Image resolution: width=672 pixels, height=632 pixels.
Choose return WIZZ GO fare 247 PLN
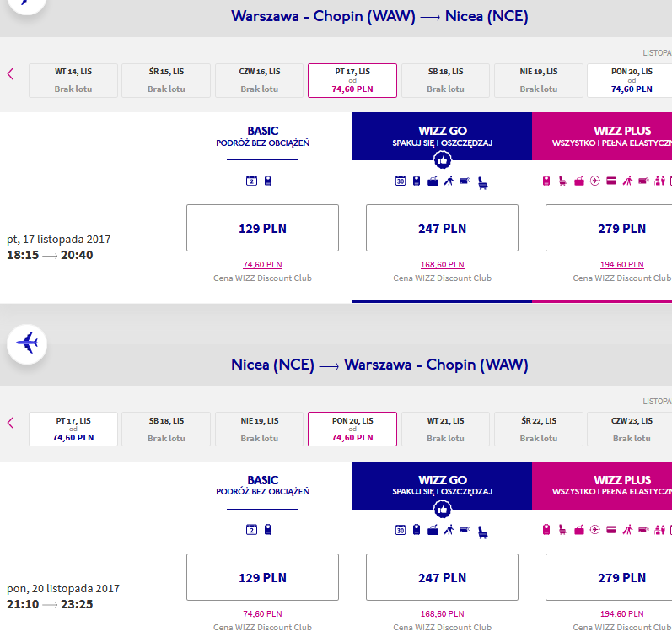443,577
